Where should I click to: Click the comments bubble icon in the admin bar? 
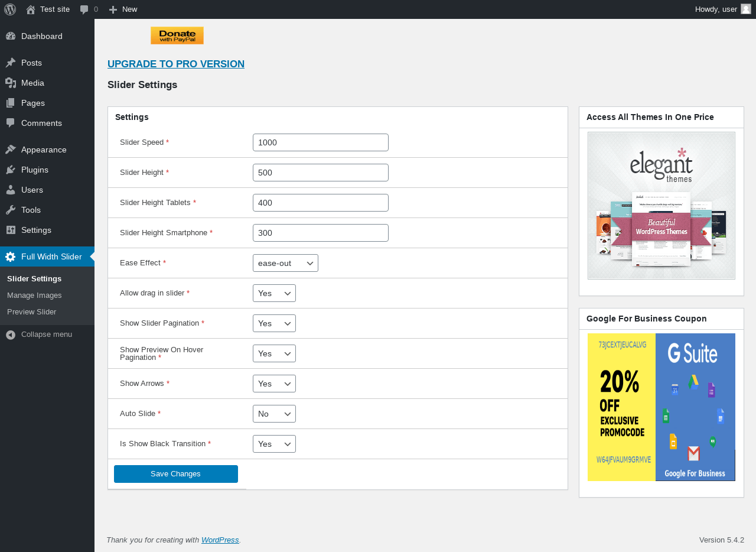(84, 9)
